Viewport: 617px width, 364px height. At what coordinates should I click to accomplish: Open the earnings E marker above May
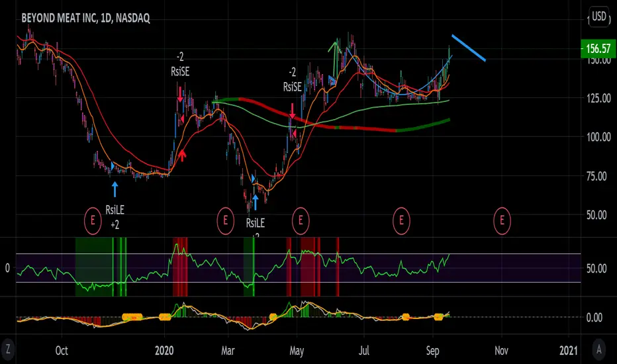point(301,220)
